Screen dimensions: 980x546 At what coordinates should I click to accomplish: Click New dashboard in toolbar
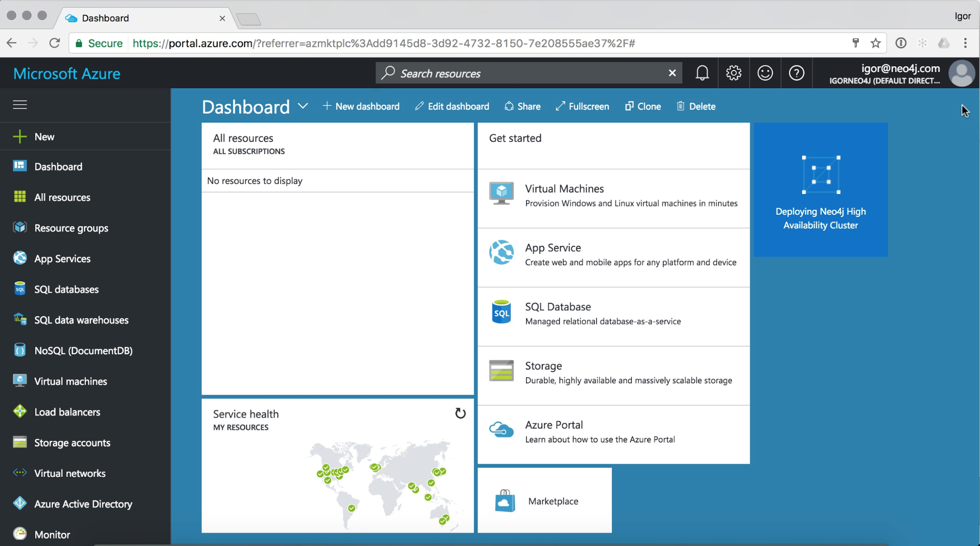361,106
